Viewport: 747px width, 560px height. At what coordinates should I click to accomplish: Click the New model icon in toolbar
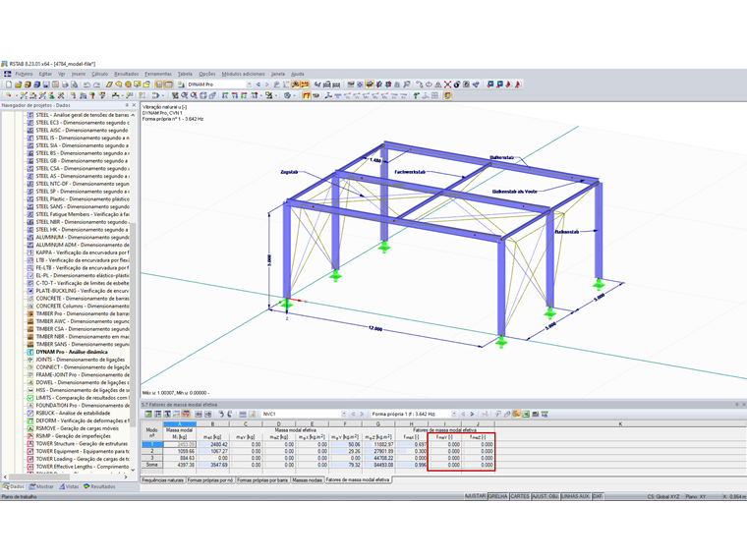[x=9, y=84]
